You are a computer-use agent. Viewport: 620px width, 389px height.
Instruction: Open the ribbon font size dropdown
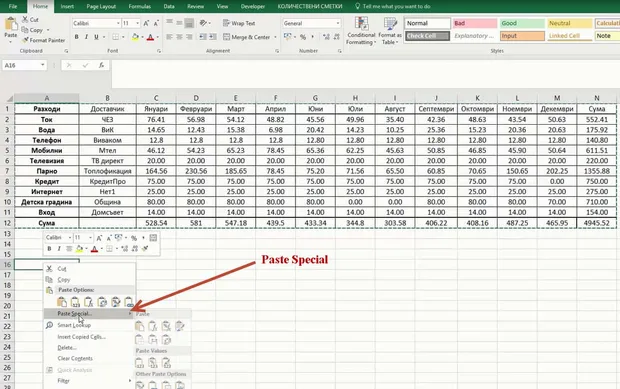[137, 23]
